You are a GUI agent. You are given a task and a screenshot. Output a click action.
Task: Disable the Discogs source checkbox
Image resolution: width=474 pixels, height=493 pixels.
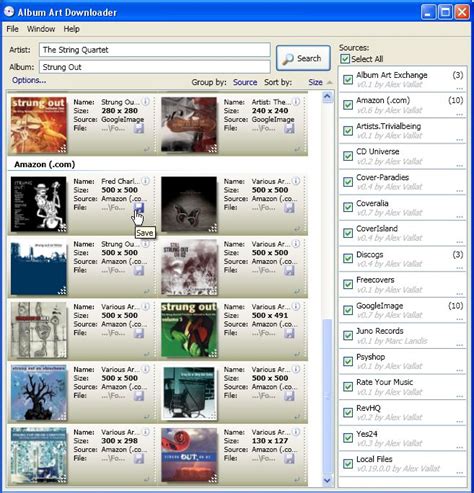(348, 259)
